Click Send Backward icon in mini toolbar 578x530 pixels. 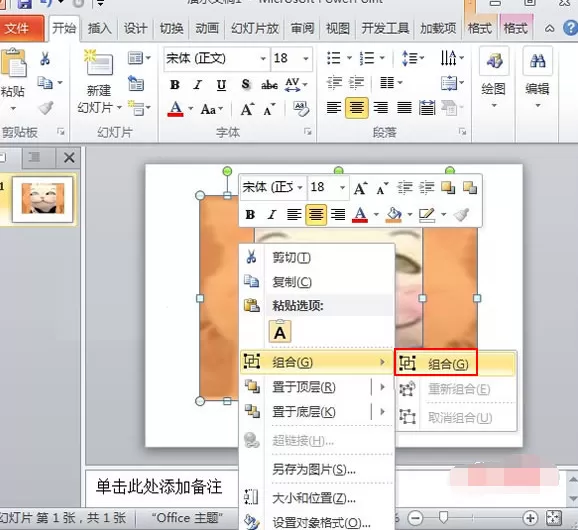click(470, 188)
